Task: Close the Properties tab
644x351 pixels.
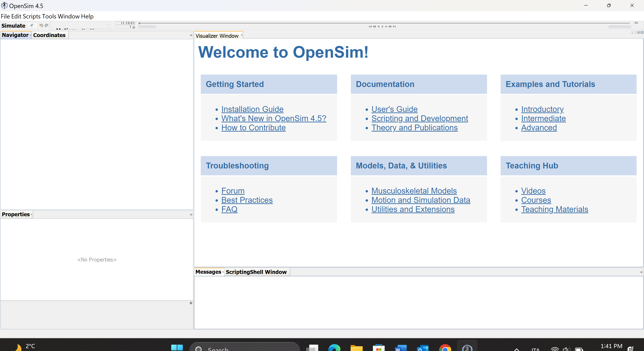Action: coord(32,215)
